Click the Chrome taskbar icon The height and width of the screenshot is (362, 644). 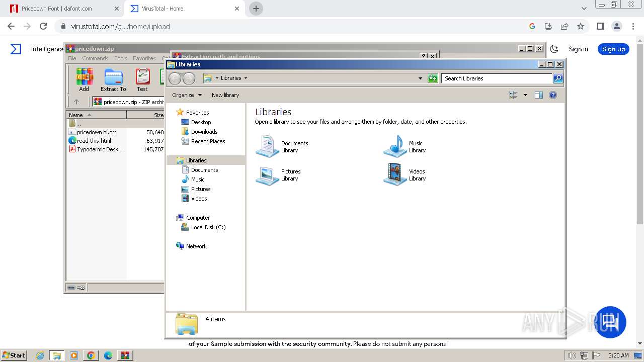point(91,355)
